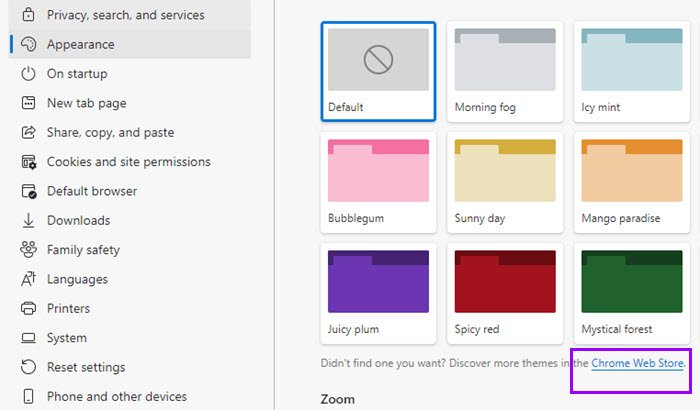
Task: Open Privacy, search, and services settings
Action: [x=129, y=15]
